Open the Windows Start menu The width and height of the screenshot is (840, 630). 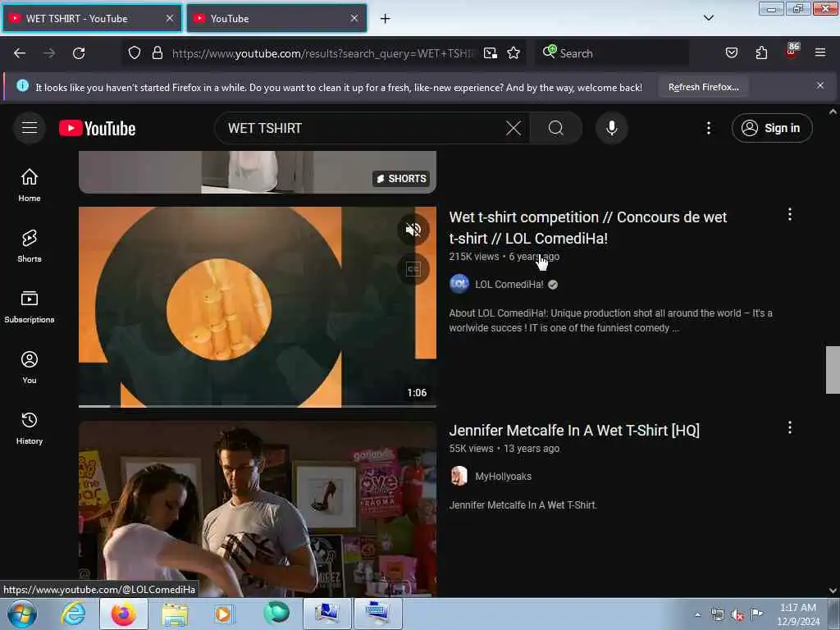point(22,614)
